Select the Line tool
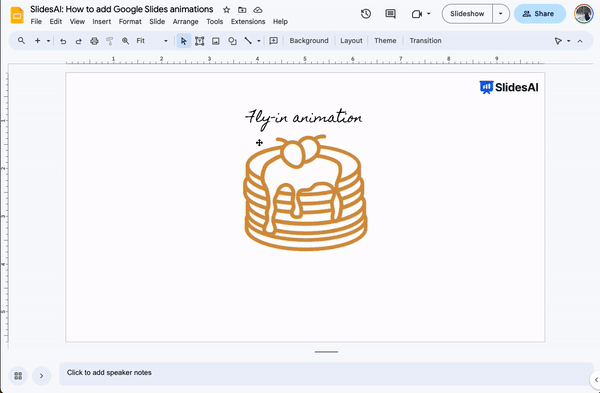The image size is (600, 393). click(x=248, y=41)
